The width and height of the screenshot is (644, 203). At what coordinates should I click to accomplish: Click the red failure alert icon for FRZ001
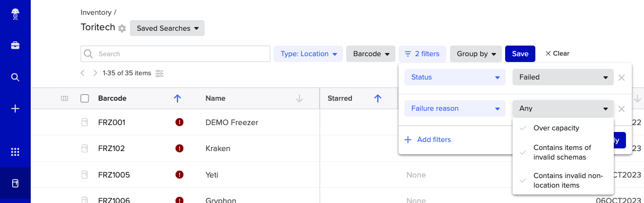(179, 122)
